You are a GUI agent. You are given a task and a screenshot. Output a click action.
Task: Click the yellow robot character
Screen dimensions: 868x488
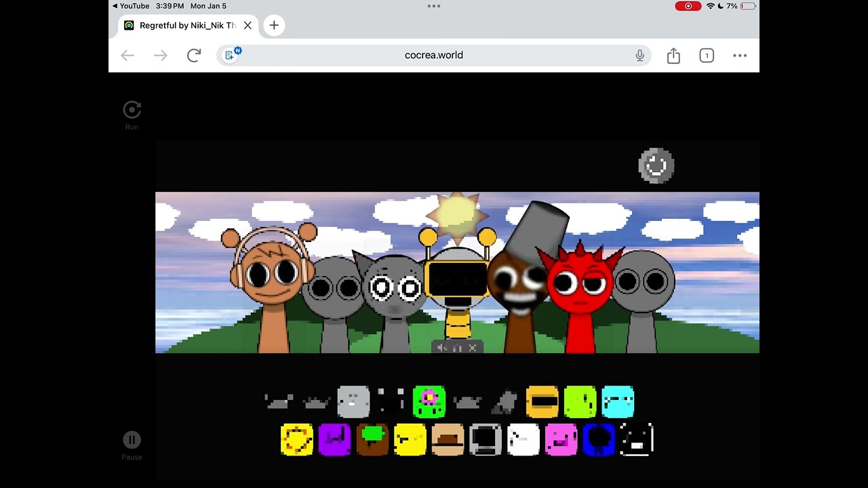458,288
